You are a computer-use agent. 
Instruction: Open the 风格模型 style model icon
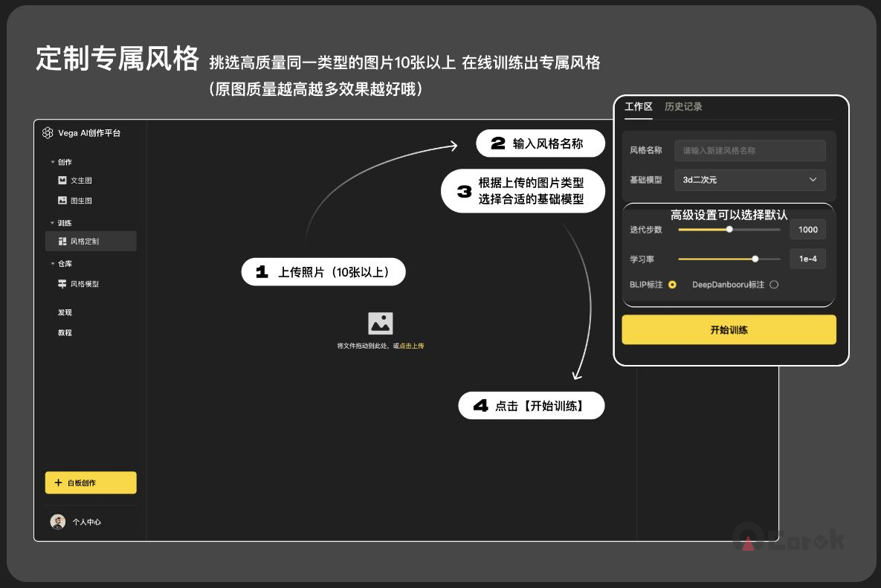click(x=62, y=284)
